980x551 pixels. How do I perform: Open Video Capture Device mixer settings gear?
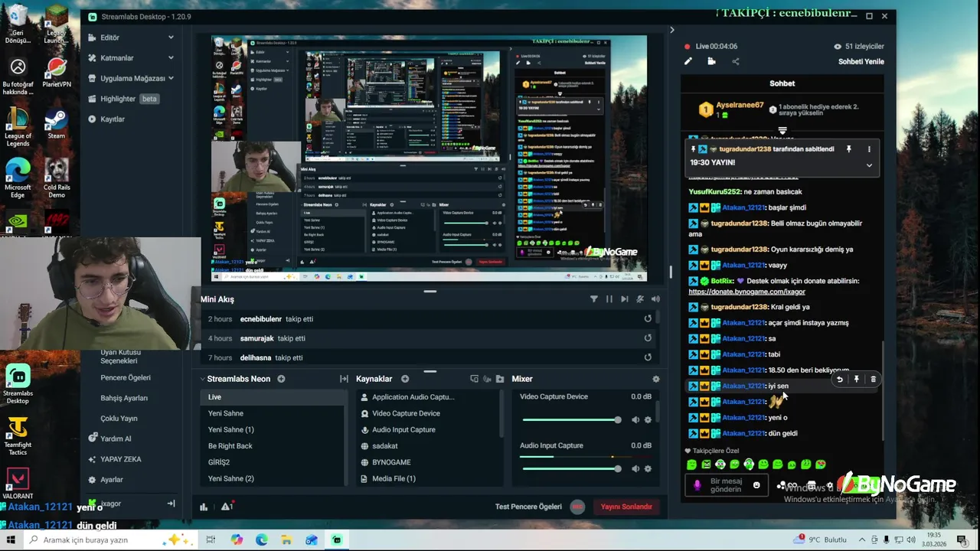648,419
